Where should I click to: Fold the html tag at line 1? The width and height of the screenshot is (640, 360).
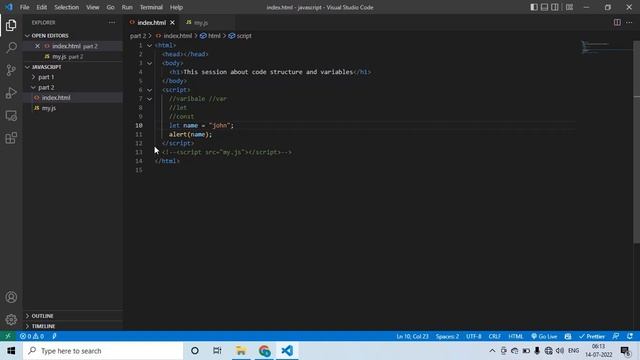coord(149,45)
